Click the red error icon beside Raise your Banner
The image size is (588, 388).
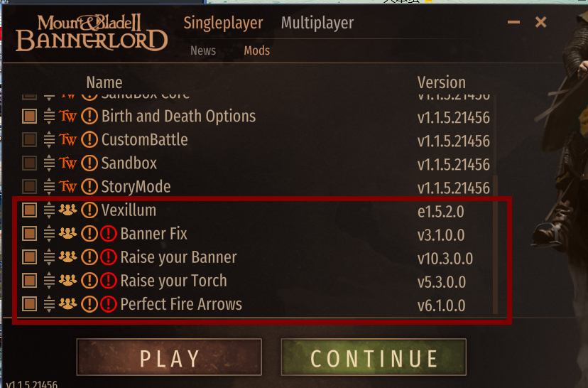click(x=109, y=257)
